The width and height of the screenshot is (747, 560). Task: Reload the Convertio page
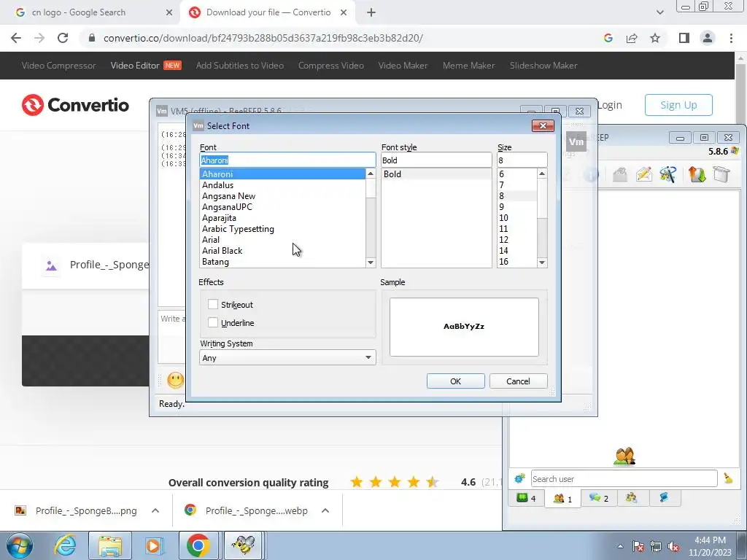[x=63, y=38]
